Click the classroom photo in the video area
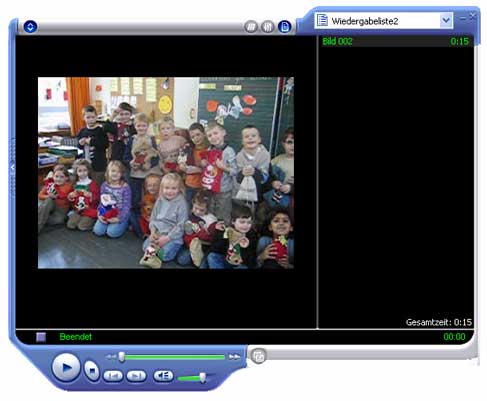487x401 pixels. pos(166,173)
